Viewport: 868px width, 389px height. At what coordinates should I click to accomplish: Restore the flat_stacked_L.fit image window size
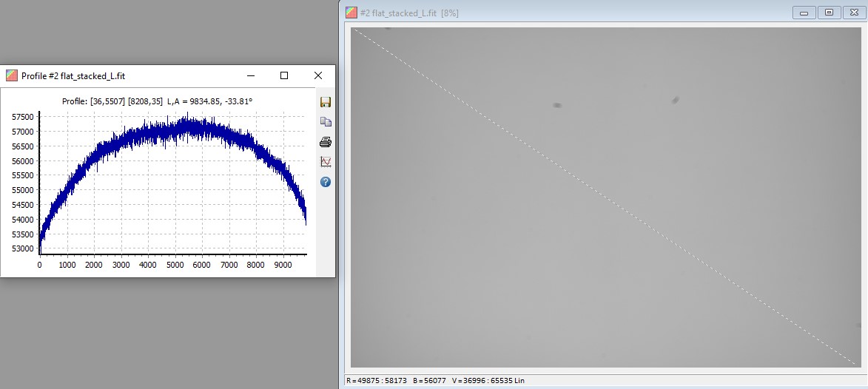[829, 13]
